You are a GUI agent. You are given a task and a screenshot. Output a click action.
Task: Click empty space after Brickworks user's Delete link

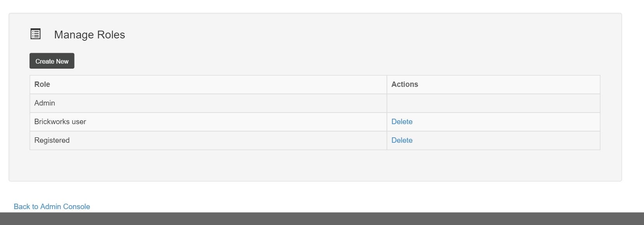505,122
